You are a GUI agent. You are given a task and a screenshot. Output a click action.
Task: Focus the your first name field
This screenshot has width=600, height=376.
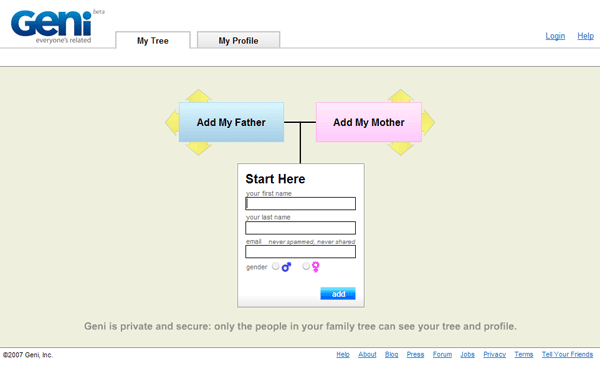(x=300, y=203)
